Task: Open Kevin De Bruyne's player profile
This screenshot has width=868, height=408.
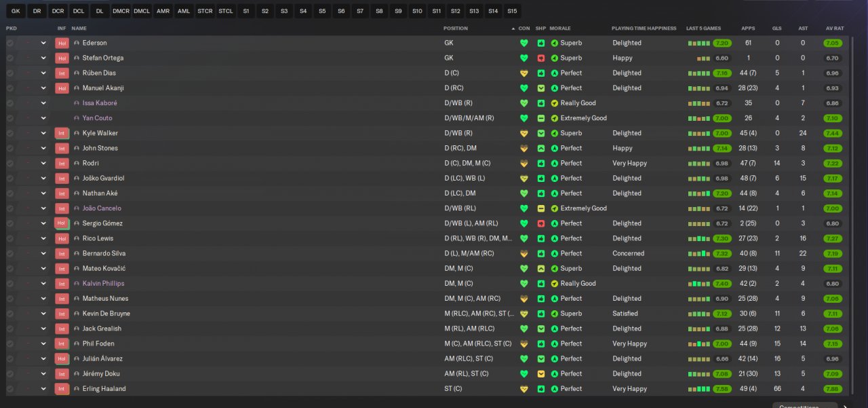Action: [x=106, y=314]
